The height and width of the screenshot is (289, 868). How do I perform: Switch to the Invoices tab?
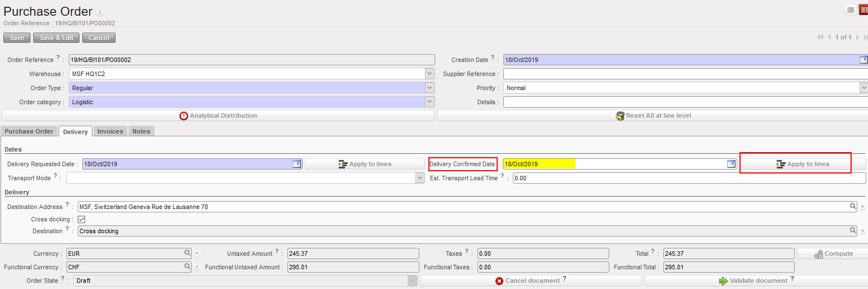pyautogui.click(x=110, y=131)
